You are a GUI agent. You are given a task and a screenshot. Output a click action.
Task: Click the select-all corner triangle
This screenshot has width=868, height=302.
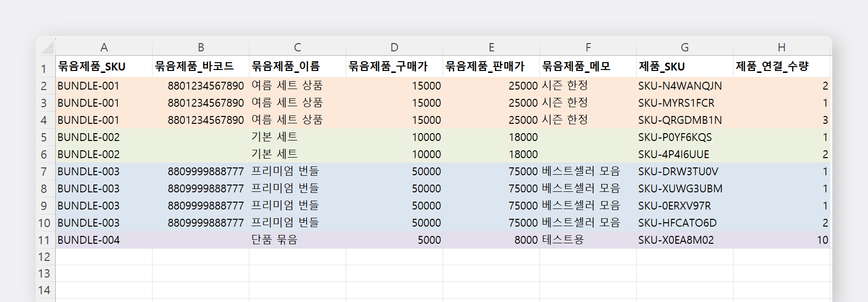point(47,47)
